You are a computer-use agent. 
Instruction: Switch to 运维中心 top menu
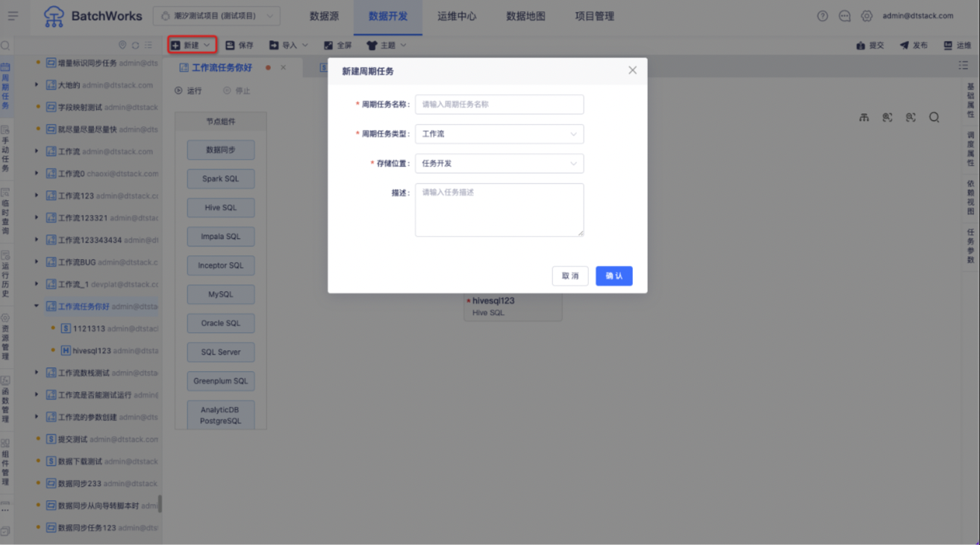point(457,16)
